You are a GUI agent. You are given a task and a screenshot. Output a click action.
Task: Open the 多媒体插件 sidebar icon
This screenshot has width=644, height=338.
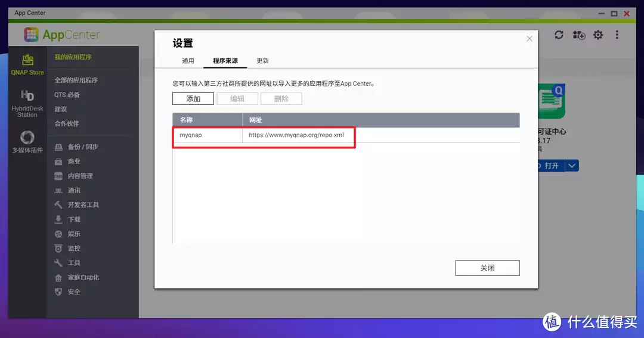[27, 137]
